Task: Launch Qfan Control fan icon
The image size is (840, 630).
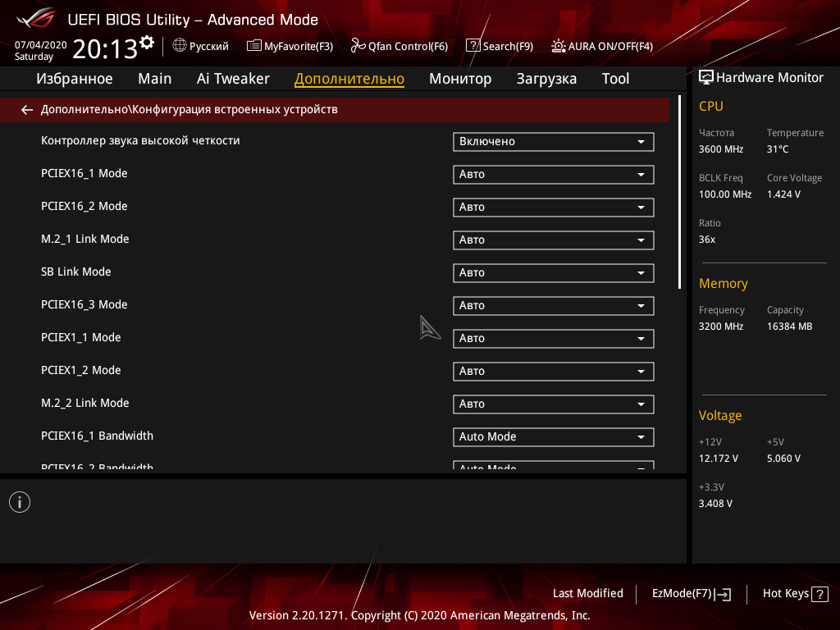Action: click(x=358, y=46)
